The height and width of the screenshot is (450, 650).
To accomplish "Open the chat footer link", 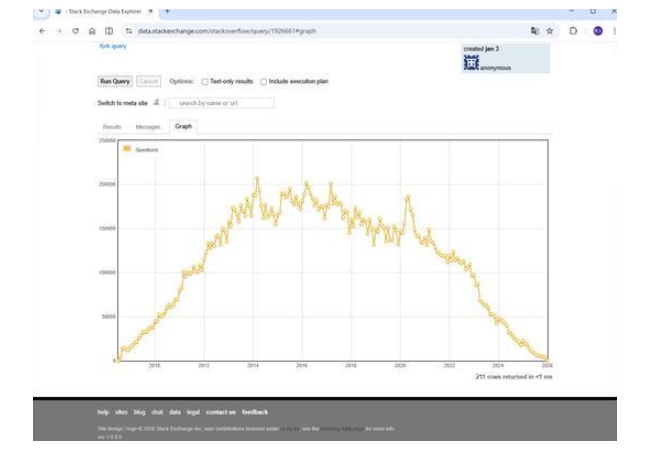I will click(157, 412).
